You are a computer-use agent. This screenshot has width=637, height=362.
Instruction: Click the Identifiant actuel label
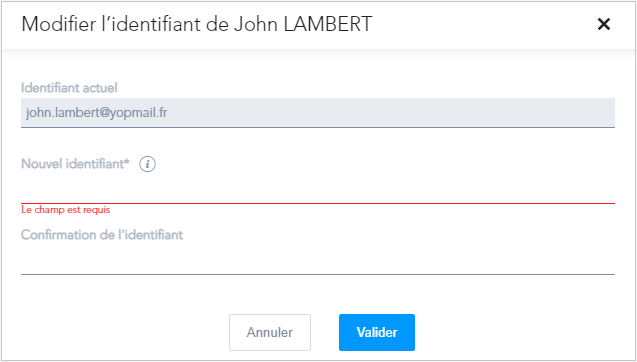(x=69, y=88)
